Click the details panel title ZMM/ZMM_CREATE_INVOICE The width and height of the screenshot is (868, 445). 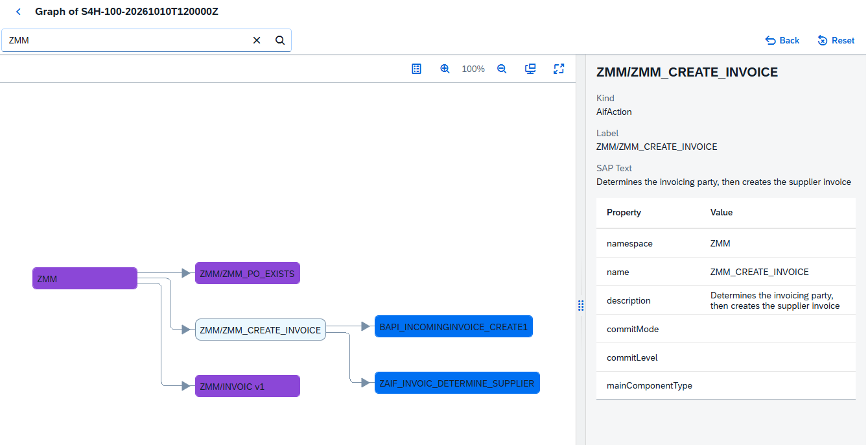687,72
